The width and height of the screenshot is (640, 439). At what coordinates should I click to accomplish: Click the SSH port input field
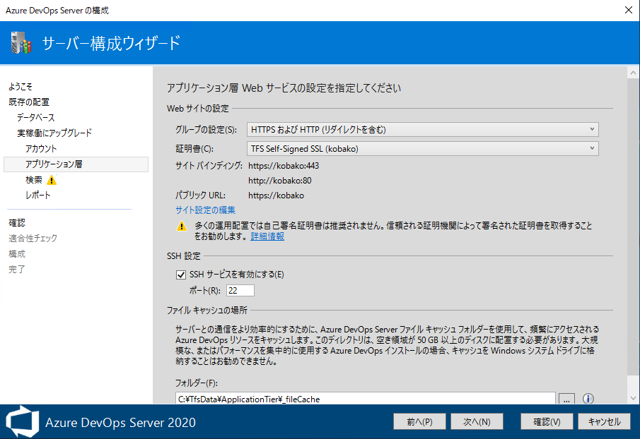240,290
